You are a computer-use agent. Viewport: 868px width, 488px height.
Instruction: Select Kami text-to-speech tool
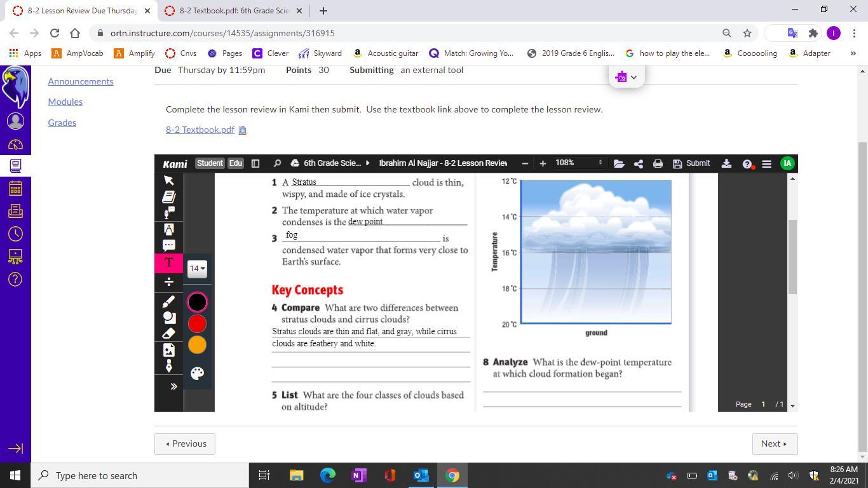point(168,213)
